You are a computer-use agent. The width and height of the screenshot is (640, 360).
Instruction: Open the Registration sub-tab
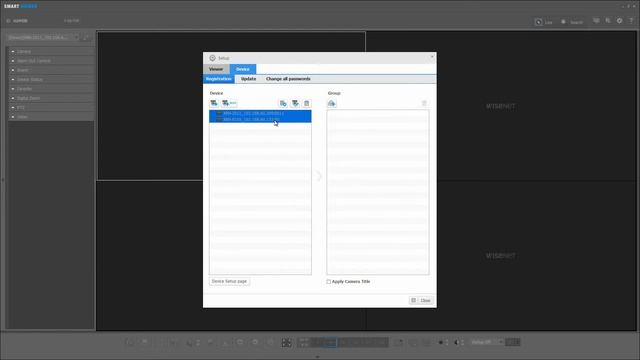(219, 79)
